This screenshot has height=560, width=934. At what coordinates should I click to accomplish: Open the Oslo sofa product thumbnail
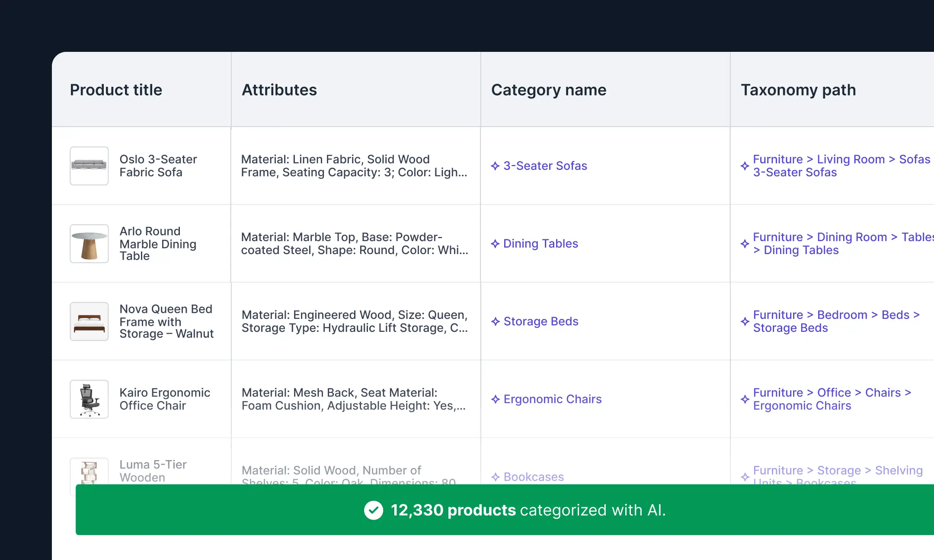click(x=89, y=166)
